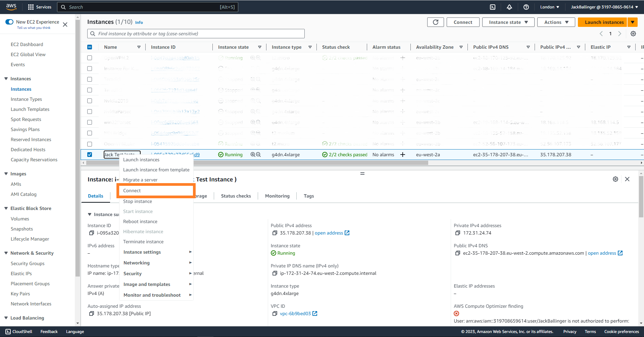Open the vpc-6b9bed03 link
The image size is (644, 337).
[x=295, y=313]
